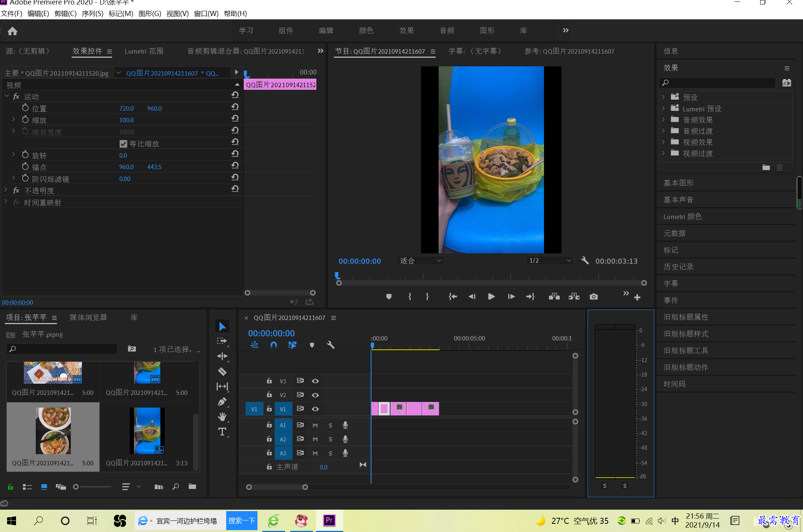This screenshot has height=532, width=803.
Task: Open the File menu
Action: click(x=12, y=13)
